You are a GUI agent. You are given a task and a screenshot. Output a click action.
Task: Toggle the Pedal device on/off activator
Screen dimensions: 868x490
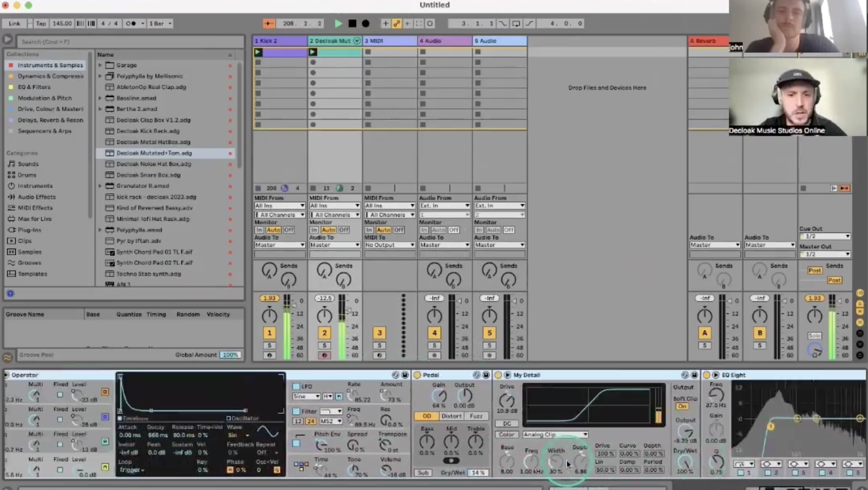pos(418,375)
